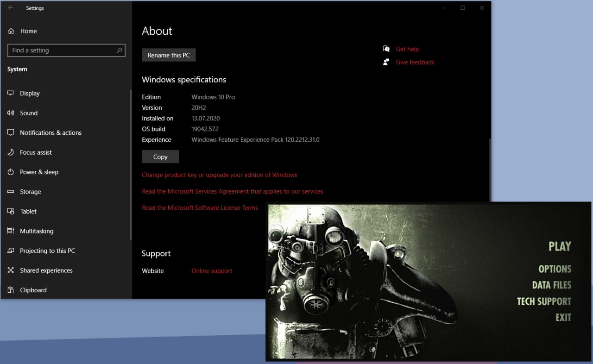The width and height of the screenshot is (593, 364).
Task: Click the Windows 10 Pro edition text
Action: tap(213, 97)
